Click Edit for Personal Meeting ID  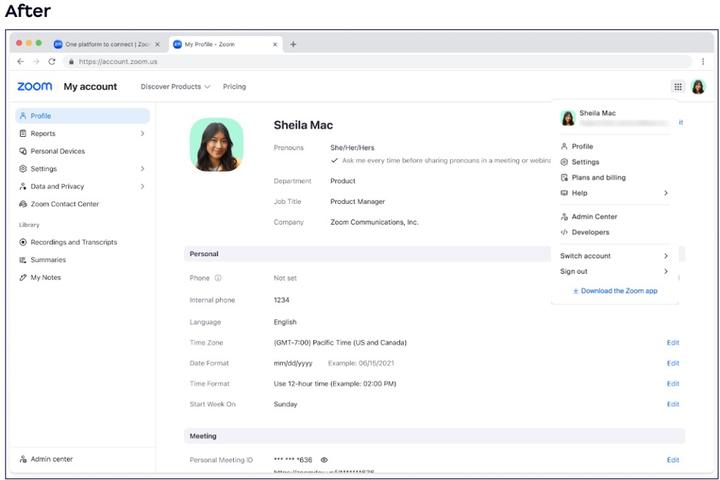(673, 460)
